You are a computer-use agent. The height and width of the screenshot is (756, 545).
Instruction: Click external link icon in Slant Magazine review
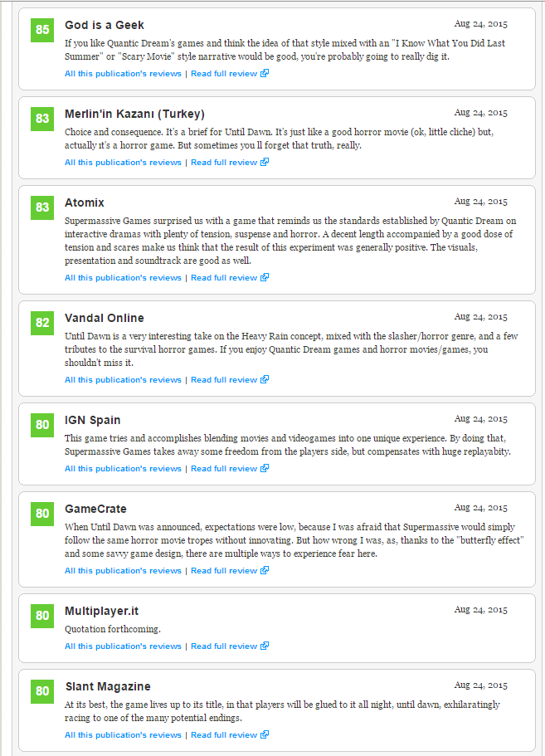click(x=265, y=734)
